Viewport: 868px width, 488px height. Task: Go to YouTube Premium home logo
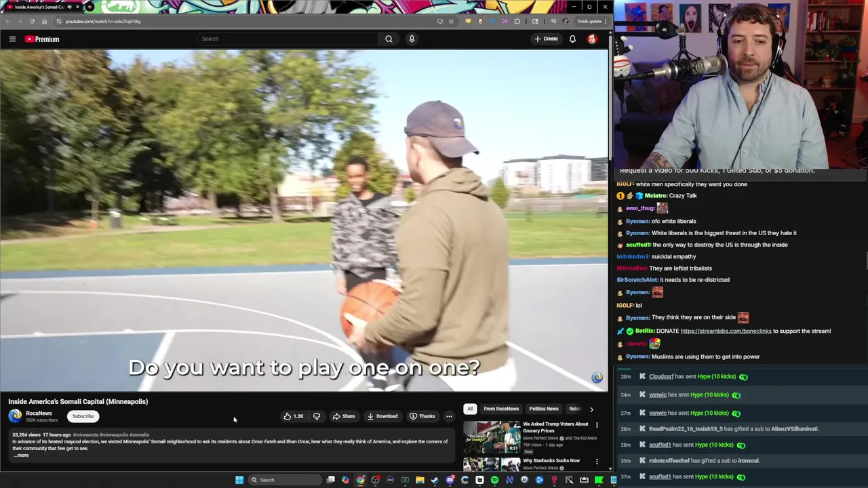(x=42, y=39)
